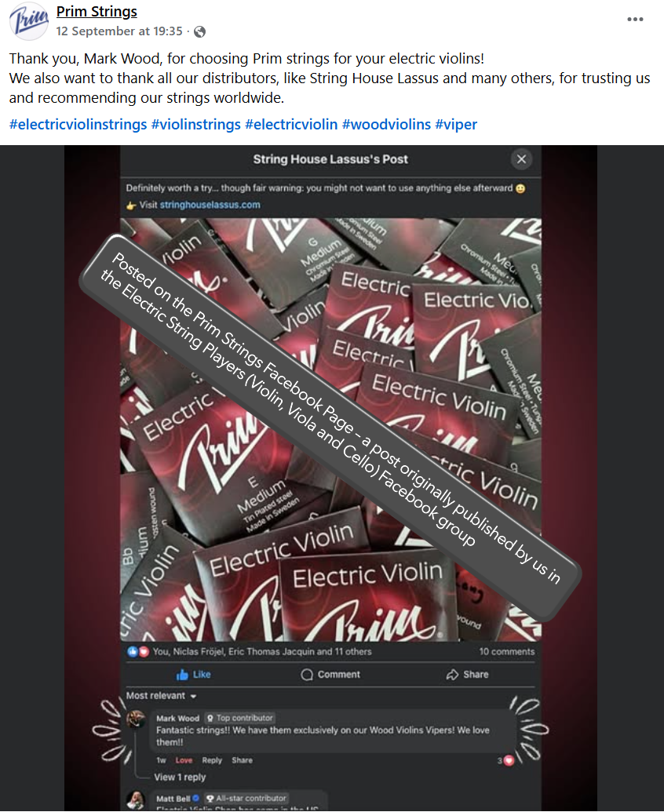Expand the Most relevant sorting dropdown
664x812 pixels.
pyautogui.click(x=161, y=695)
